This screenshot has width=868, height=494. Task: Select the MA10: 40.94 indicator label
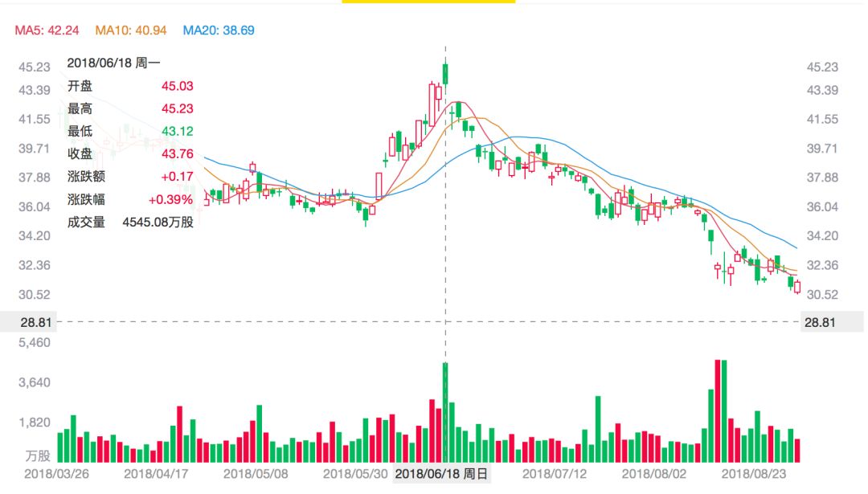tap(131, 31)
